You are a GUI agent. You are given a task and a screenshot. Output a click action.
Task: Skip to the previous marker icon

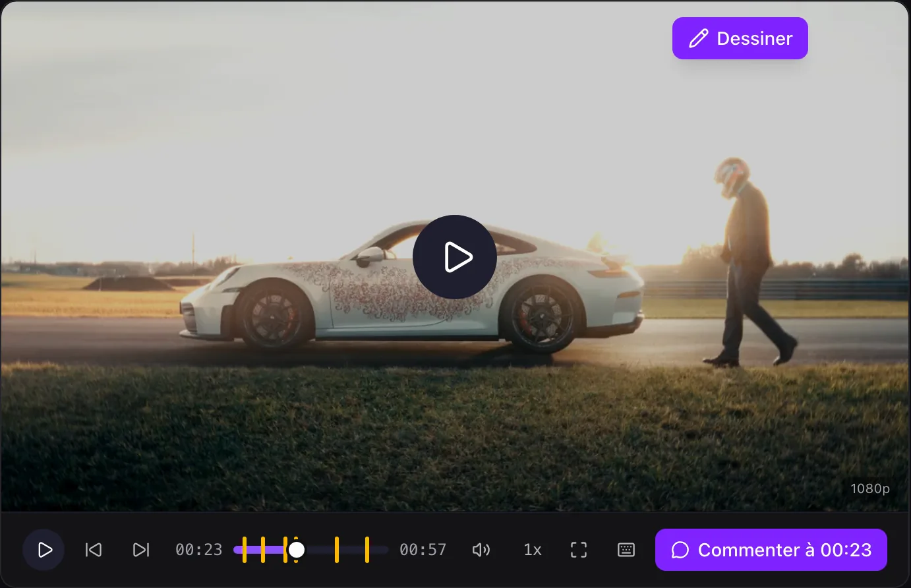[94, 550]
